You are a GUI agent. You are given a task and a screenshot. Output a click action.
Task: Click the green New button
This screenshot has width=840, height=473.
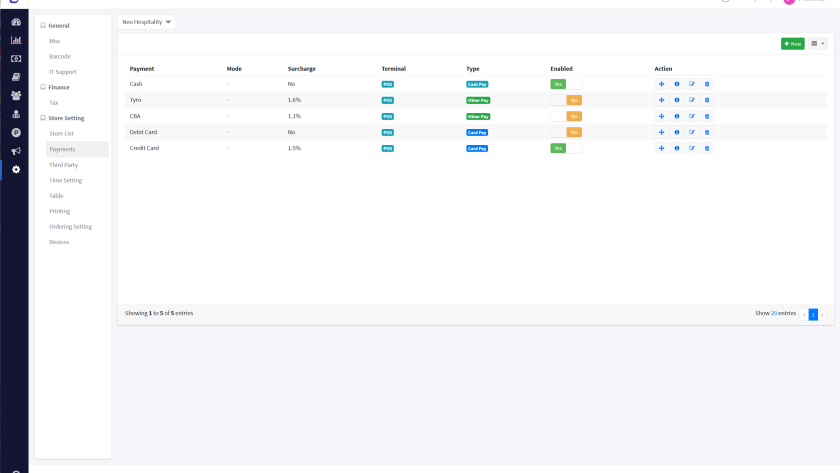coord(792,44)
